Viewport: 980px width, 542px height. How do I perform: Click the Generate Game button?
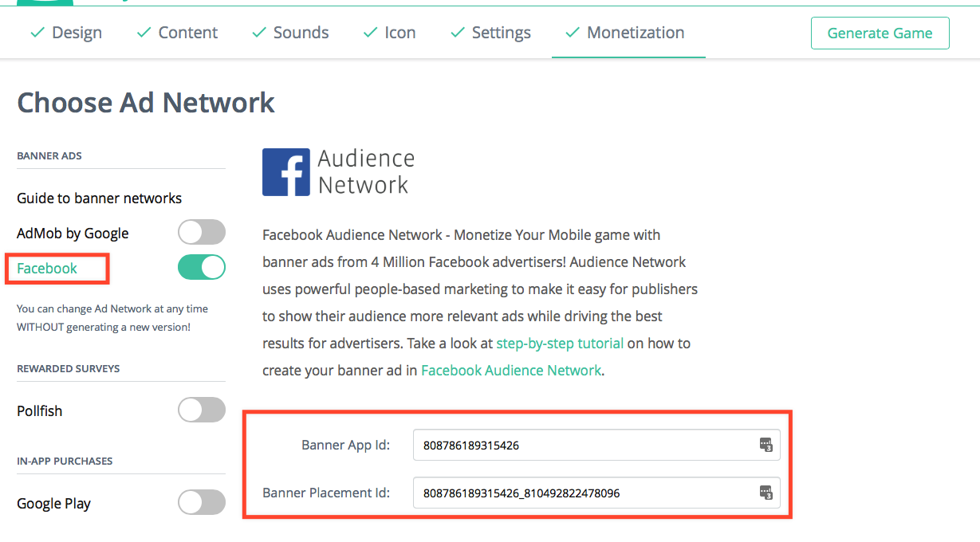tap(880, 33)
